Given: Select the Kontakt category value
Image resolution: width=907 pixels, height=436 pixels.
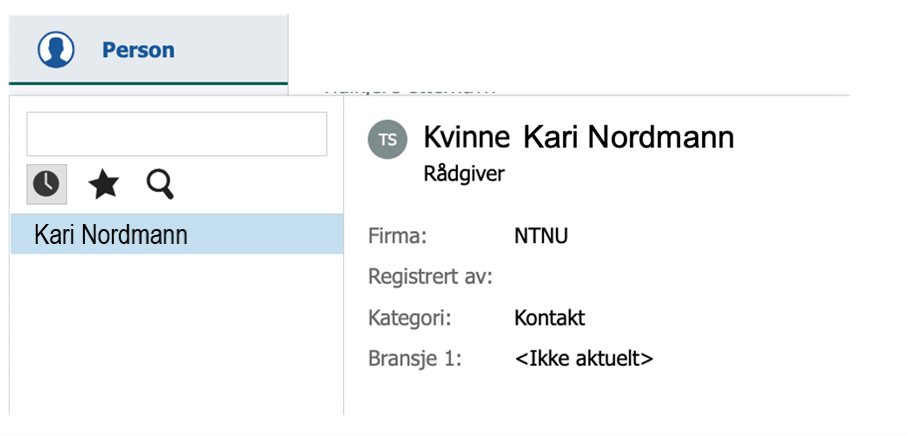Looking at the screenshot, I should 550,317.
